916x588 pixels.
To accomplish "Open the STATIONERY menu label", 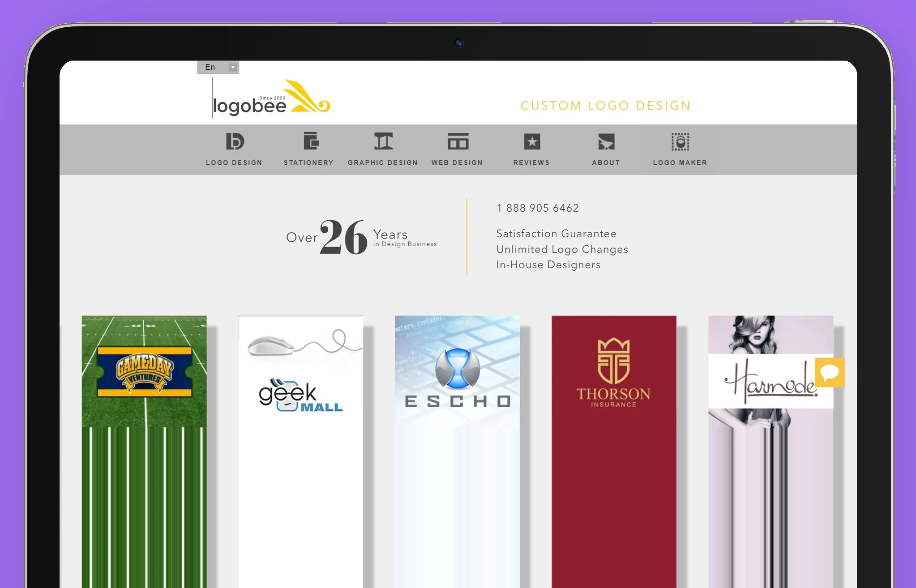I will coord(308,162).
